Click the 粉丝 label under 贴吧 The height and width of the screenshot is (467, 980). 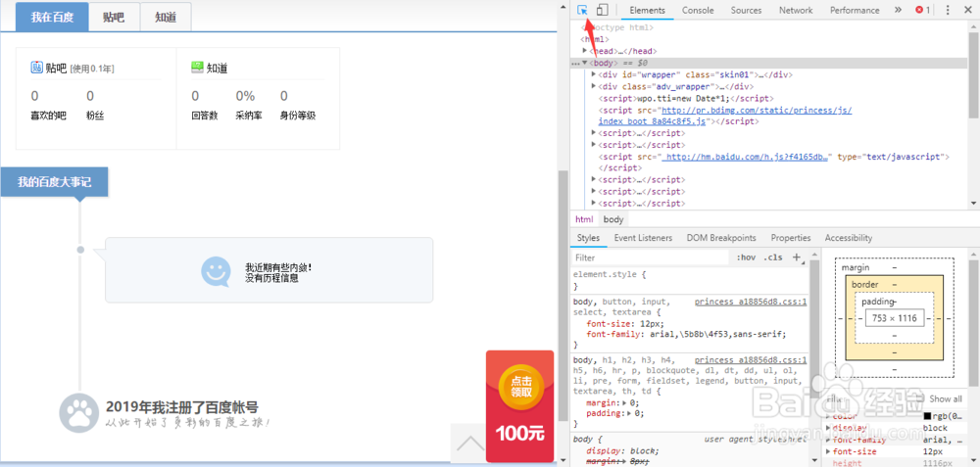pyautogui.click(x=94, y=116)
